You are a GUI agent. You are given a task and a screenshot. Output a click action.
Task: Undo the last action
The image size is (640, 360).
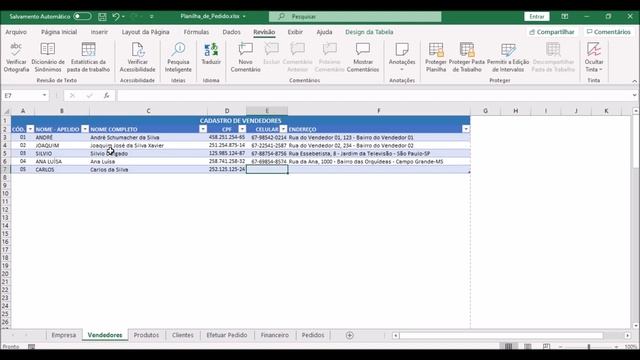[x=116, y=16]
